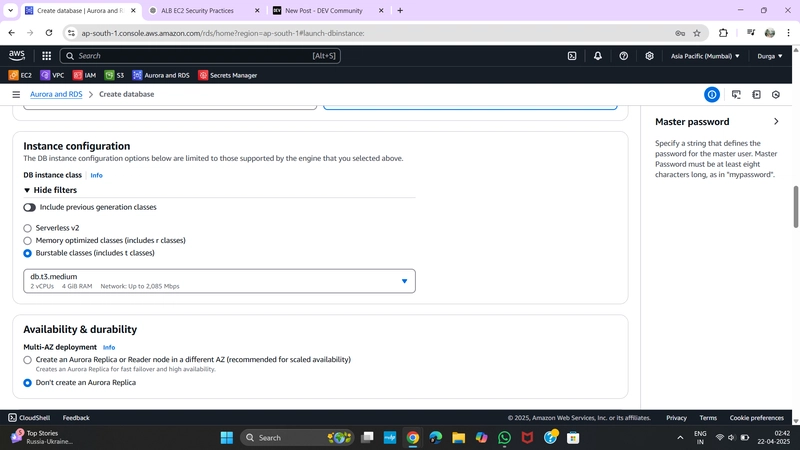Viewport: 800px width, 450px height.
Task: Open Info link next to Multi-AZ deployment
Action: point(109,347)
